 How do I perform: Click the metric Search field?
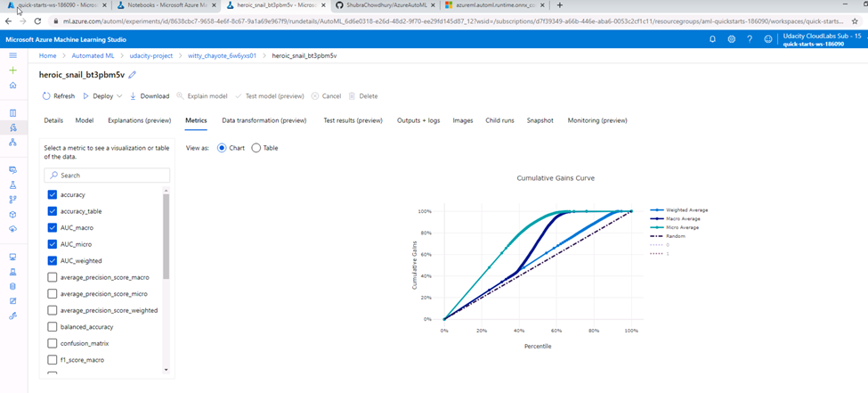(x=107, y=176)
